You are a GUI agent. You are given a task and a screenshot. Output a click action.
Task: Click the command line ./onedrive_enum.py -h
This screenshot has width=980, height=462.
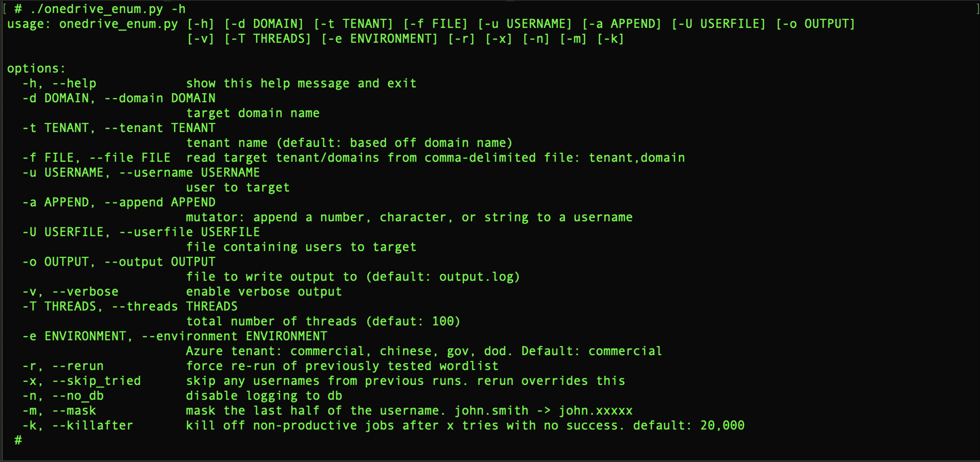tap(107, 9)
